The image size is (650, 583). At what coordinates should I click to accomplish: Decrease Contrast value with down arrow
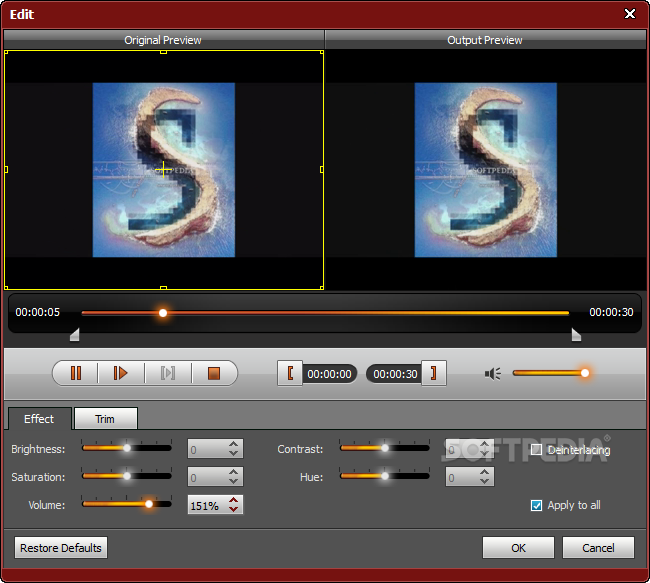point(484,453)
